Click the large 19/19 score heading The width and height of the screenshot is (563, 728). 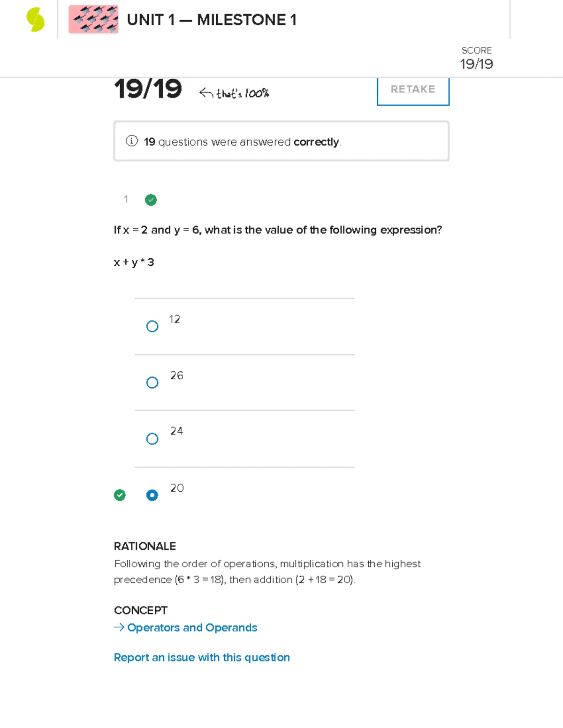(148, 89)
